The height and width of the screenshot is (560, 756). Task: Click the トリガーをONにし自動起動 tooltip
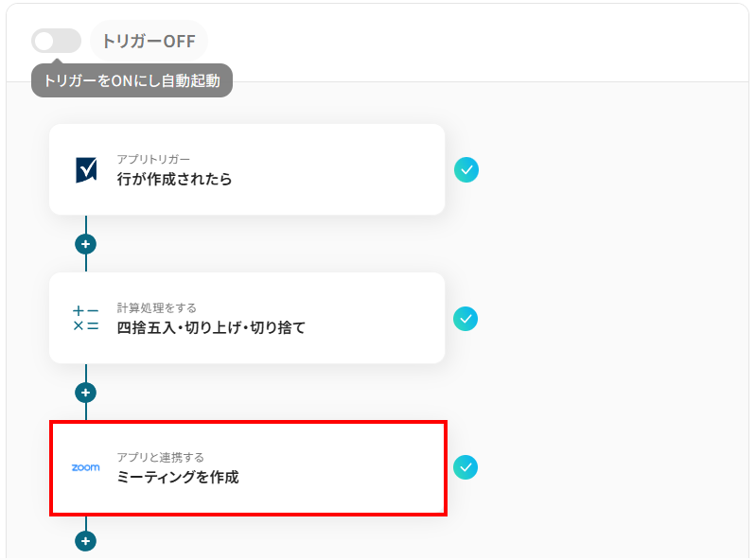[132, 81]
